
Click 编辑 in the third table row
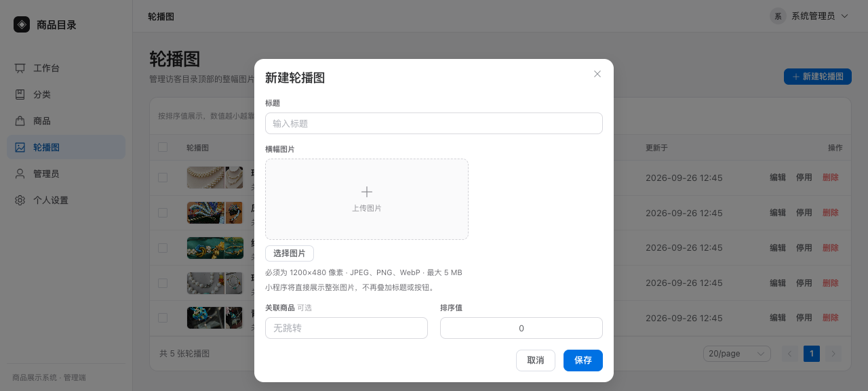click(778, 248)
